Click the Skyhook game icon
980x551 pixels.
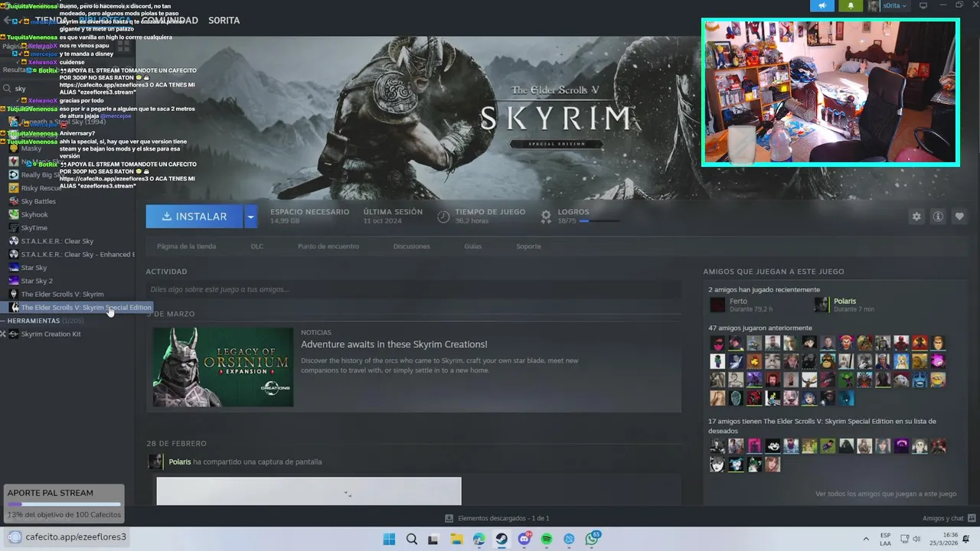tap(14, 215)
